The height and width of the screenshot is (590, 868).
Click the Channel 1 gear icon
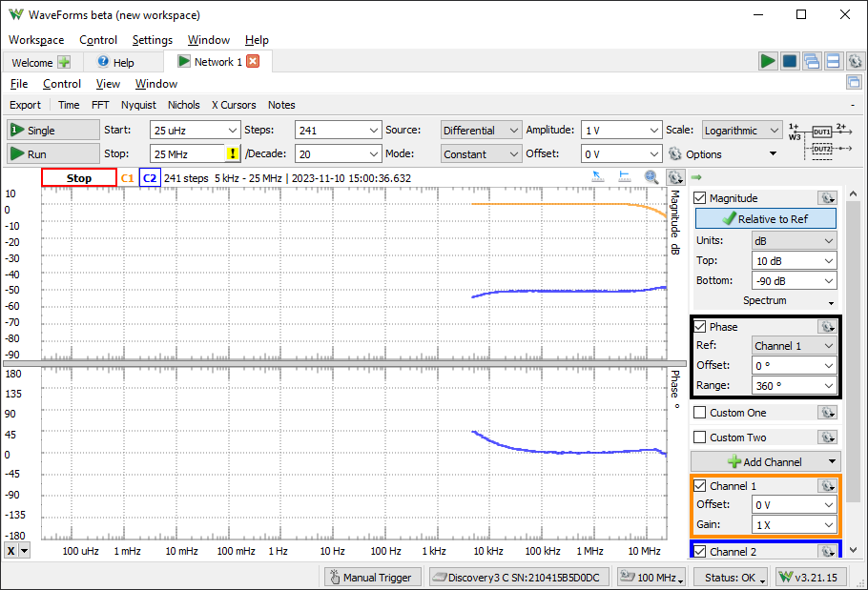[x=826, y=485]
